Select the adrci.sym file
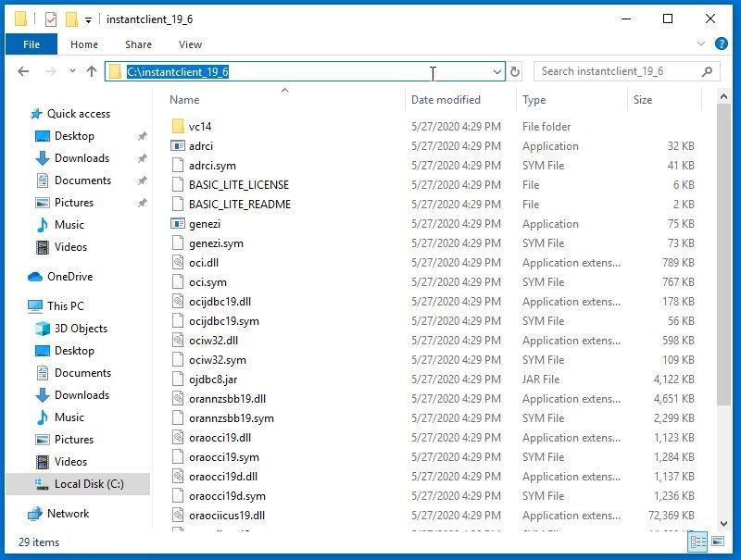This screenshot has width=741, height=560. [212, 166]
